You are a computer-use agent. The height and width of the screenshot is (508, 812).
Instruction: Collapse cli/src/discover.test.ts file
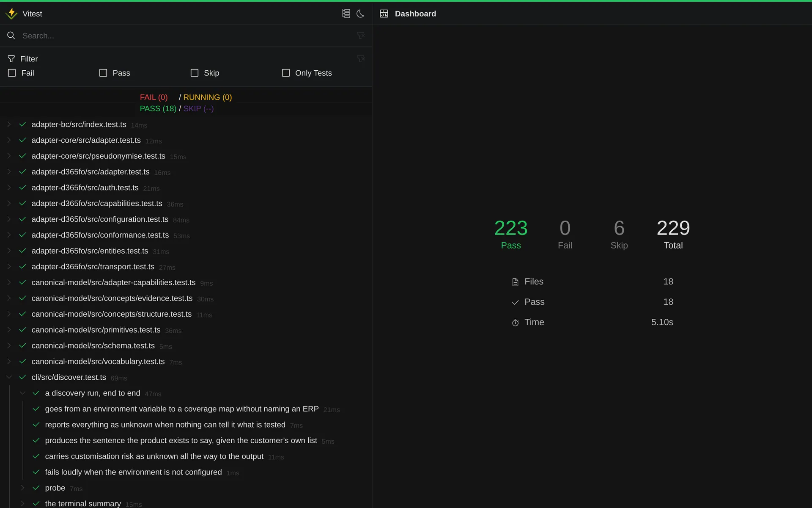[9, 377]
